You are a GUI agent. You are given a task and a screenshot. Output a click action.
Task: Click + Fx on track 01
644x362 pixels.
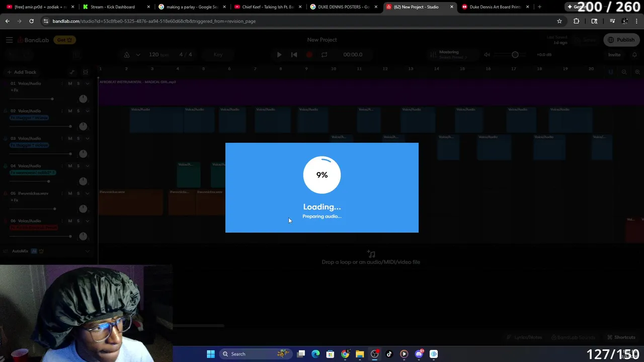click(x=15, y=90)
